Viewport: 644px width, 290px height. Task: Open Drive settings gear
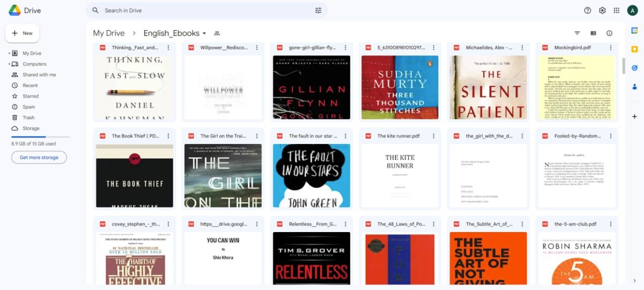[x=602, y=10]
